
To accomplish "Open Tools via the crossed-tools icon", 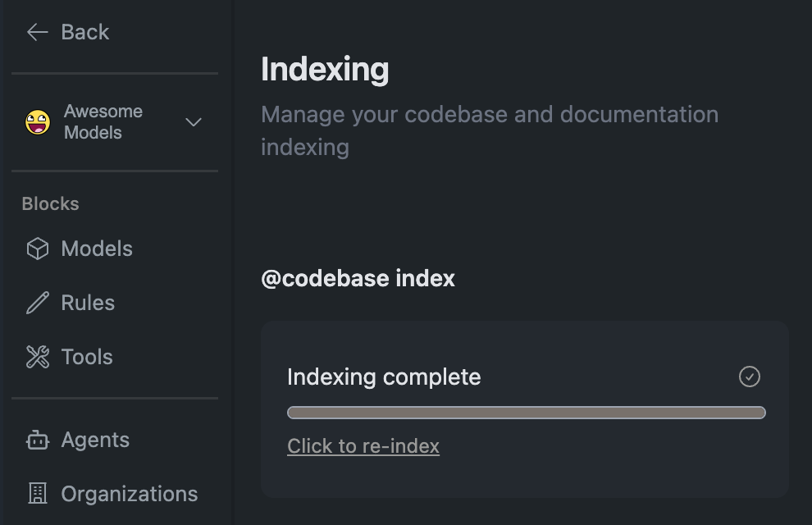I will (37, 356).
